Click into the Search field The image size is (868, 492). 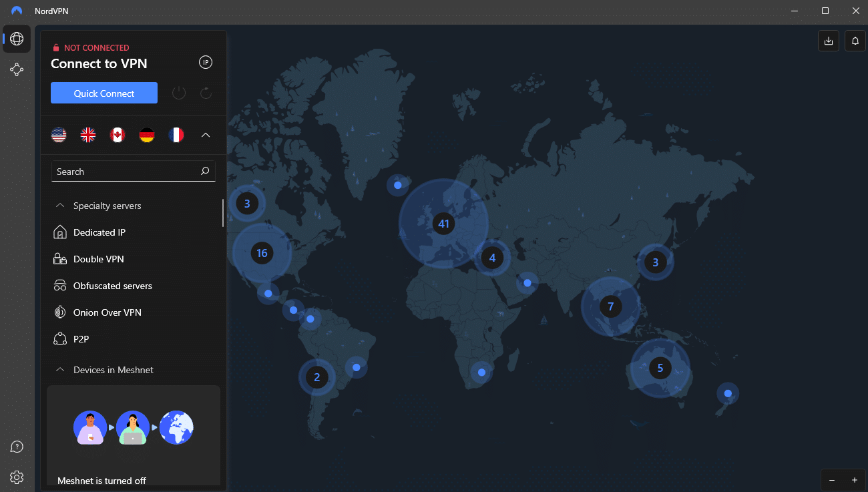tap(133, 172)
